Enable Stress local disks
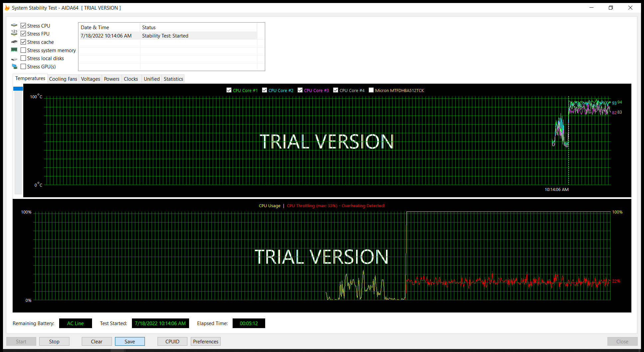The height and width of the screenshot is (352, 644). tap(23, 58)
